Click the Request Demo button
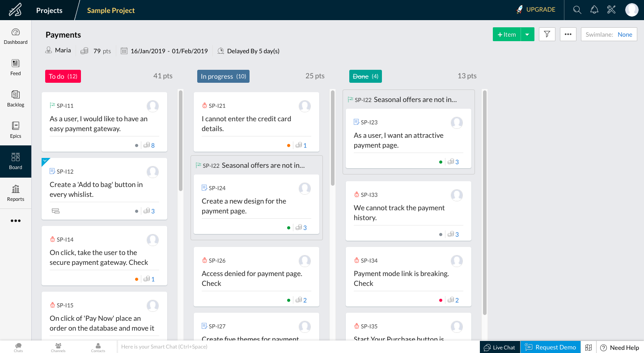 [551, 347]
